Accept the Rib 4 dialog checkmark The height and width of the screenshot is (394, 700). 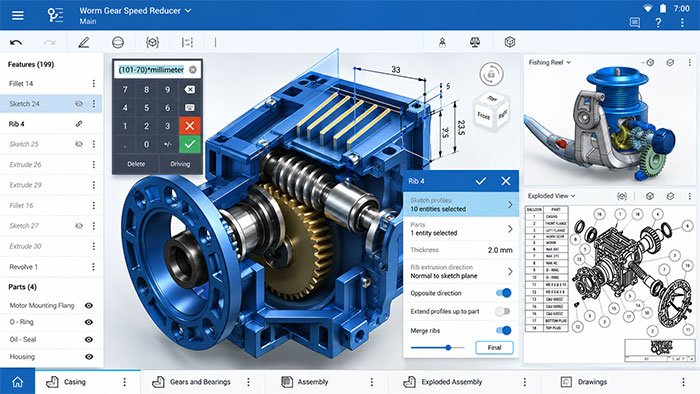480,181
